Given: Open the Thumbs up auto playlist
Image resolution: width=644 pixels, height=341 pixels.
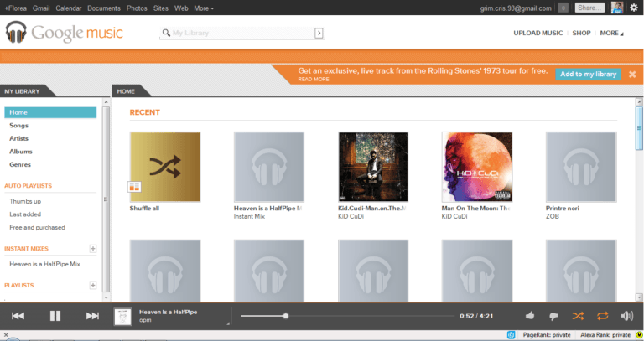Looking at the screenshot, I should pos(25,201).
